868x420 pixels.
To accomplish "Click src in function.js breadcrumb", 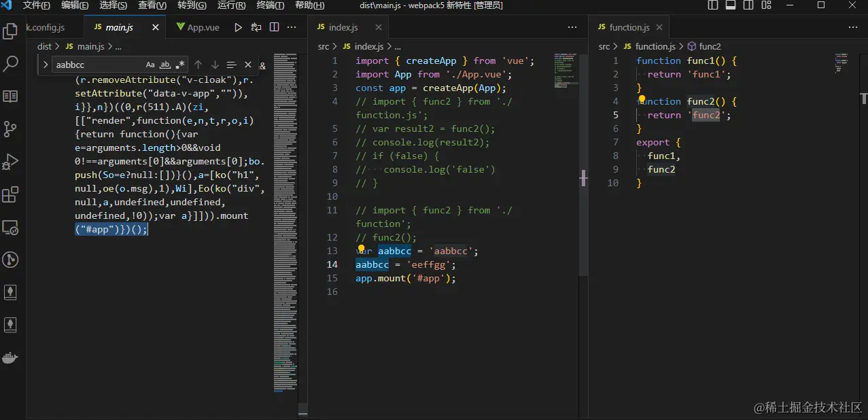I will pos(604,46).
